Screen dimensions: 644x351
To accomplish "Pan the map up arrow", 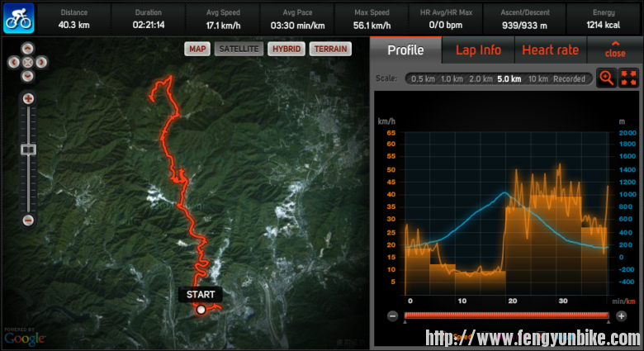I will 27,49.
